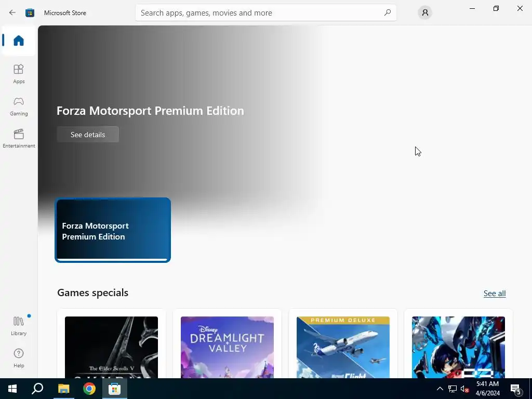Image resolution: width=532 pixels, height=399 pixels.
Task: Minimize the Microsoft Store window
Action: point(472,8)
